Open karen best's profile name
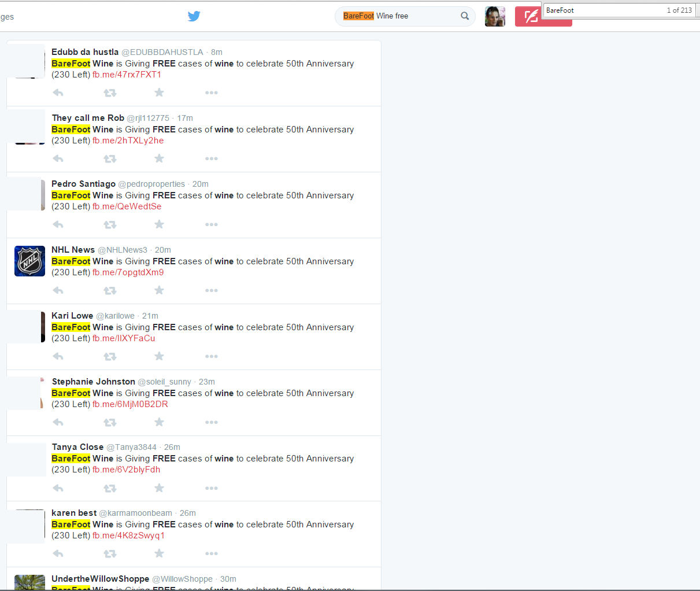The width and height of the screenshot is (700, 591). [74, 513]
